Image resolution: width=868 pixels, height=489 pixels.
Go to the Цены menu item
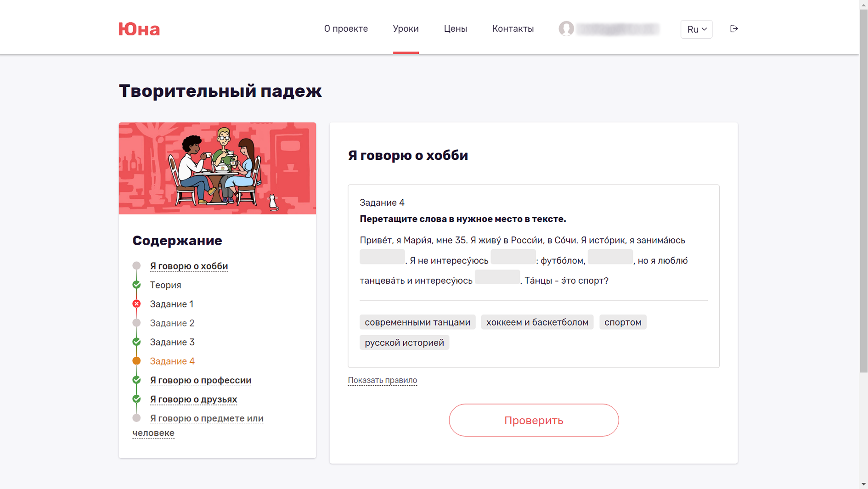click(455, 29)
